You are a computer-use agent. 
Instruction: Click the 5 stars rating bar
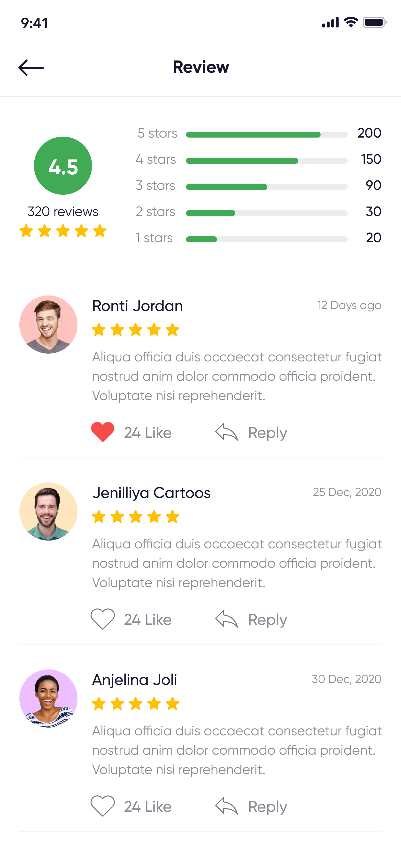[266, 135]
